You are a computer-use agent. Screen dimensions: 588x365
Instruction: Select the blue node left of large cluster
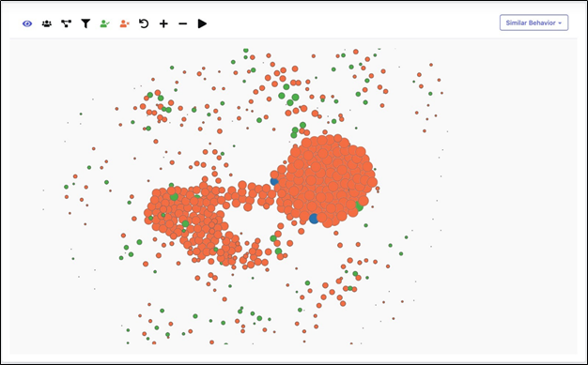click(274, 182)
